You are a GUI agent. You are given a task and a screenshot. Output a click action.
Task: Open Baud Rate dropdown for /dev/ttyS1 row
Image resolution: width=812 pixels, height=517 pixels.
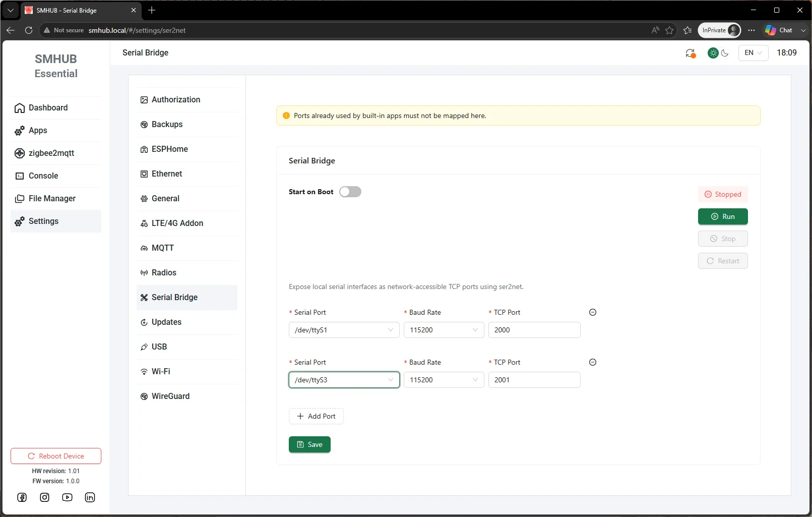444,330
